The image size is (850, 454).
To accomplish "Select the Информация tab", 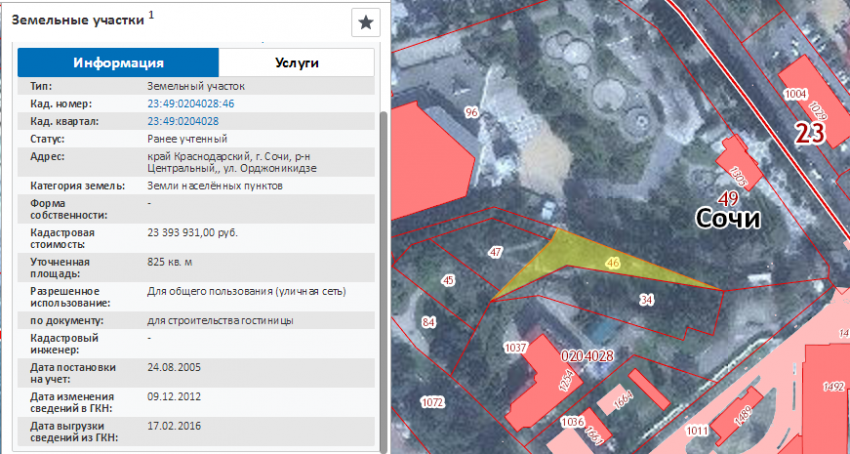I will pos(118,62).
